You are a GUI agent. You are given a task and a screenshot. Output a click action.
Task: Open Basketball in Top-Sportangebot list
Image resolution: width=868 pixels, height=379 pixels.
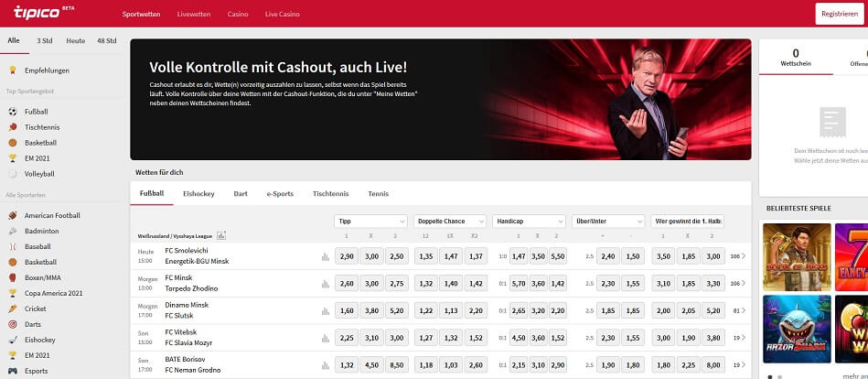pyautogui.click(x=40, y=143)
